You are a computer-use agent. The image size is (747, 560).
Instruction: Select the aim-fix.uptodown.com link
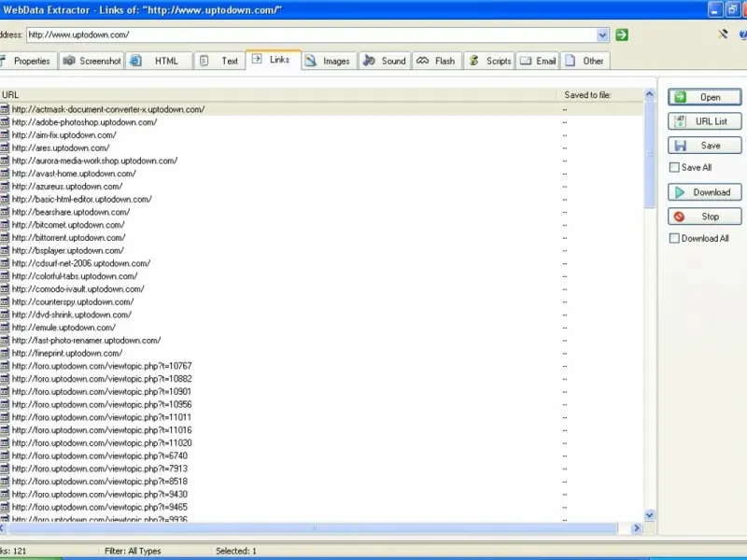click(63, 134)
